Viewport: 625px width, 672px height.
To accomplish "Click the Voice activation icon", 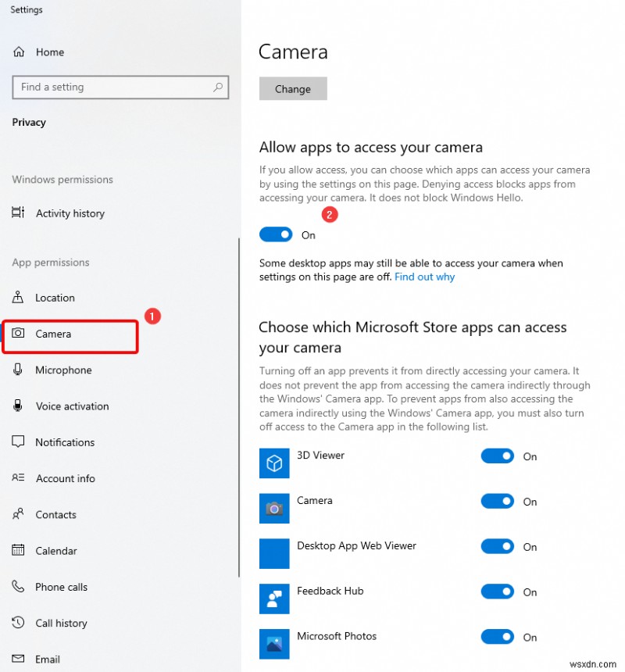I will pyautogui.click(x=18, y=406).
